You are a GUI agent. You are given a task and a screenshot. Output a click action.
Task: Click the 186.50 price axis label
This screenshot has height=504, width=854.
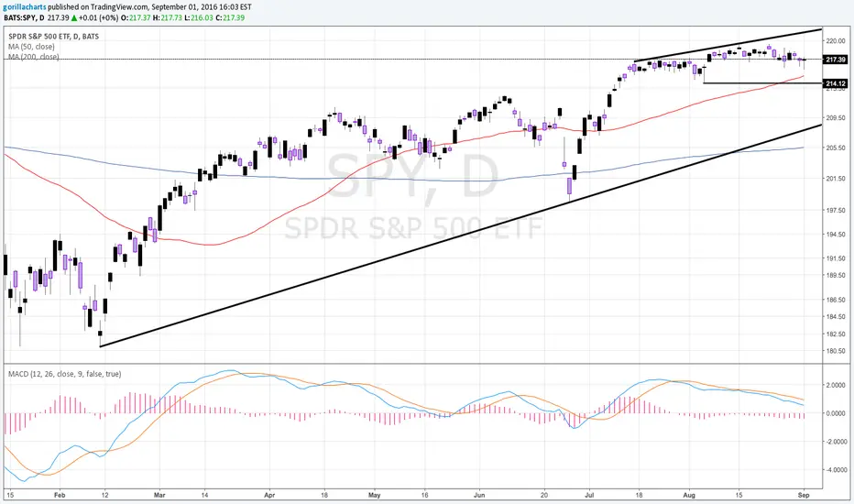[x=836, y=300]
